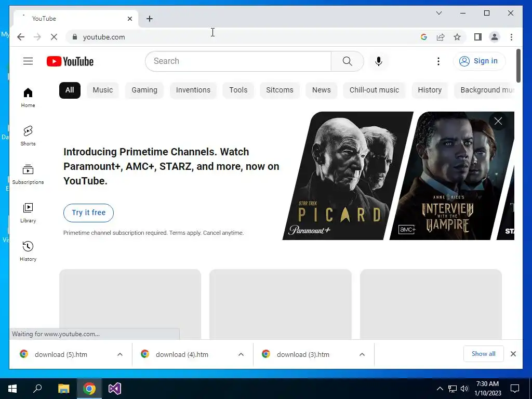Click Interview with the Vampire image
532x399 pixels.
(x=451, y=176)
